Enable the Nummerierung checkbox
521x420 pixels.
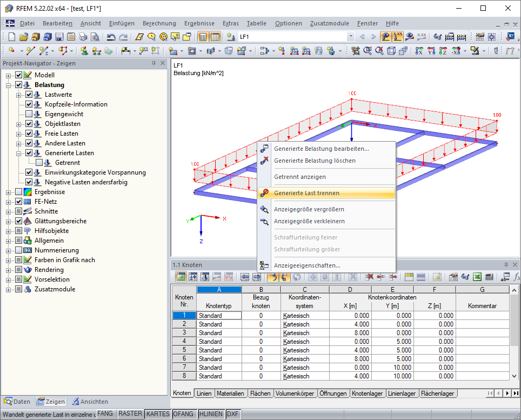click(18, 250)
